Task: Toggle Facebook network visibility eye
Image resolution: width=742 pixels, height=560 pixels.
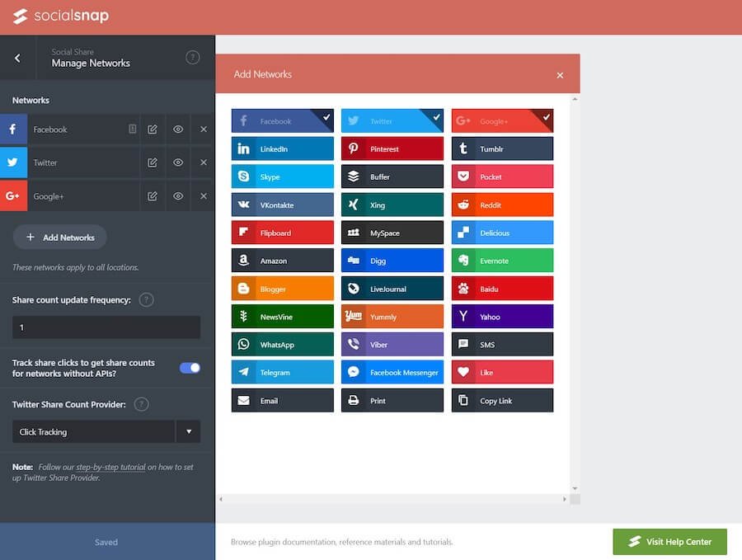Action: [178, 129]
